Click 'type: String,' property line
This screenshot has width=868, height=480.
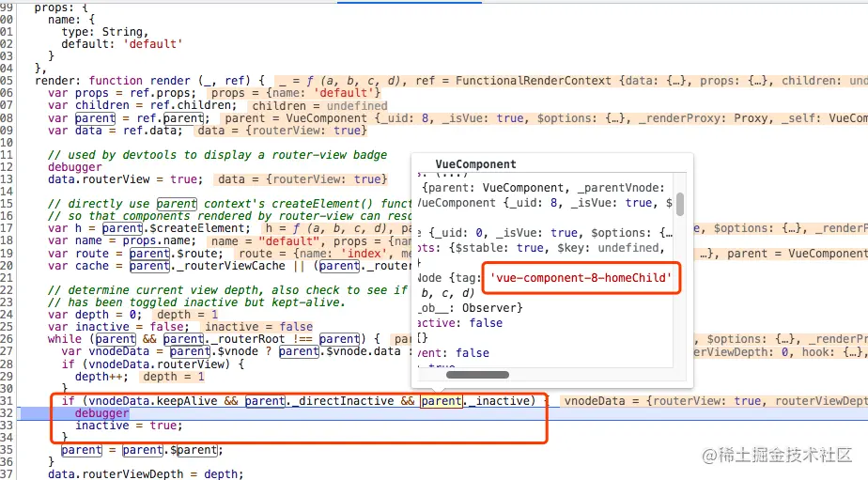(104, 32)
